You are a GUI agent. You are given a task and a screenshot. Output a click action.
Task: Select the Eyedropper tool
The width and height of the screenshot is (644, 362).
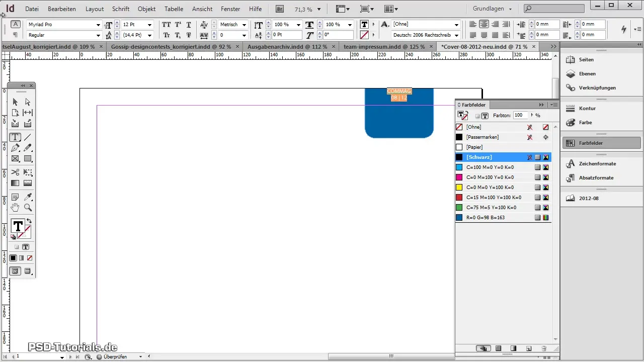tap(28, 197)
